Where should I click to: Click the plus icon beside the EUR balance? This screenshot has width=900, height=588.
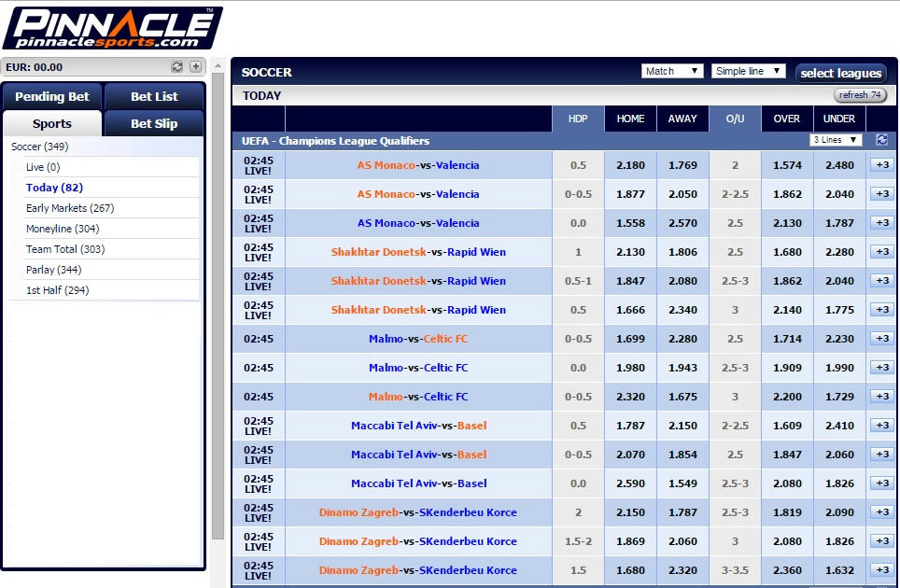click(196, 66)
